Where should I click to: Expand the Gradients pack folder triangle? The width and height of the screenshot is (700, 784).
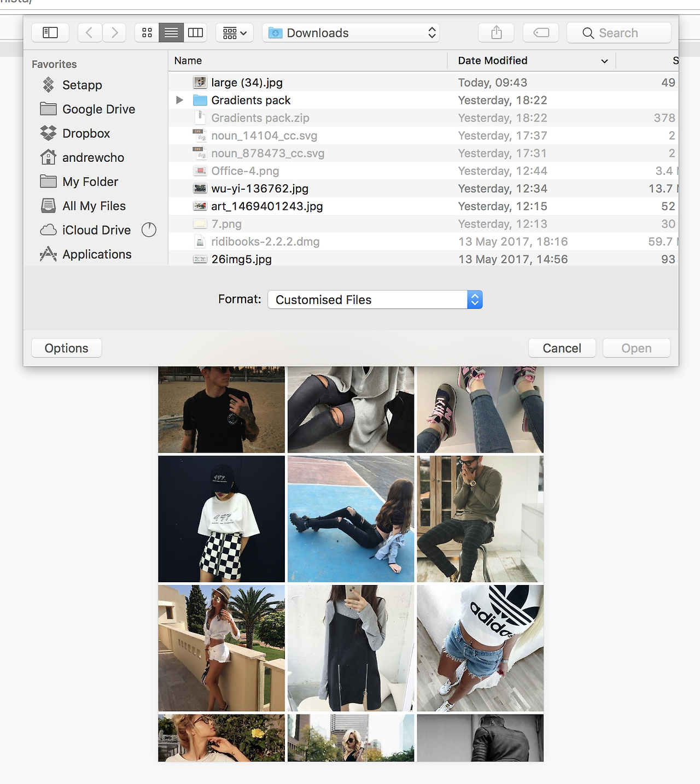(179, 100)
